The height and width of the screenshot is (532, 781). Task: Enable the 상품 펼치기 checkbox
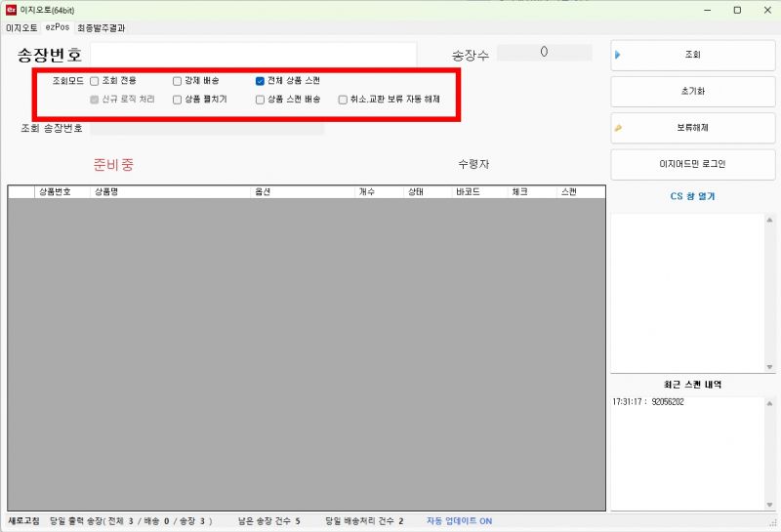point(177,100)
